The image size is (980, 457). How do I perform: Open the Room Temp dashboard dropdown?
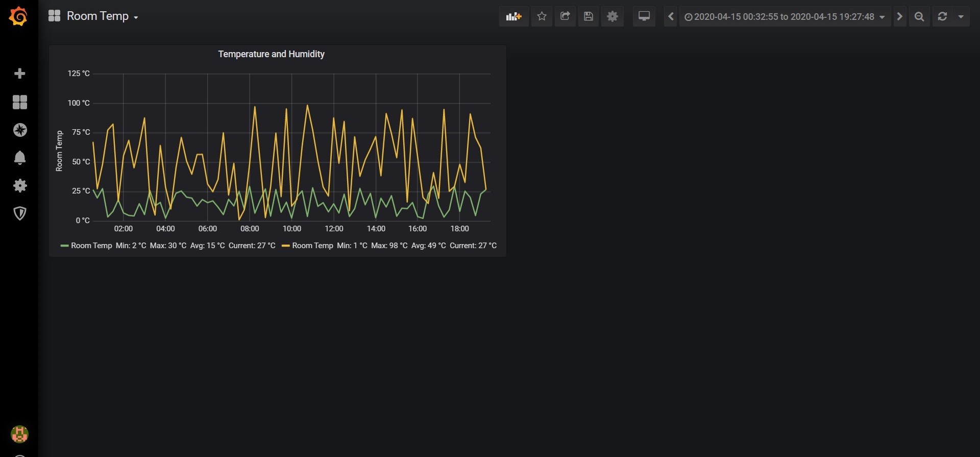click(103, 16)
